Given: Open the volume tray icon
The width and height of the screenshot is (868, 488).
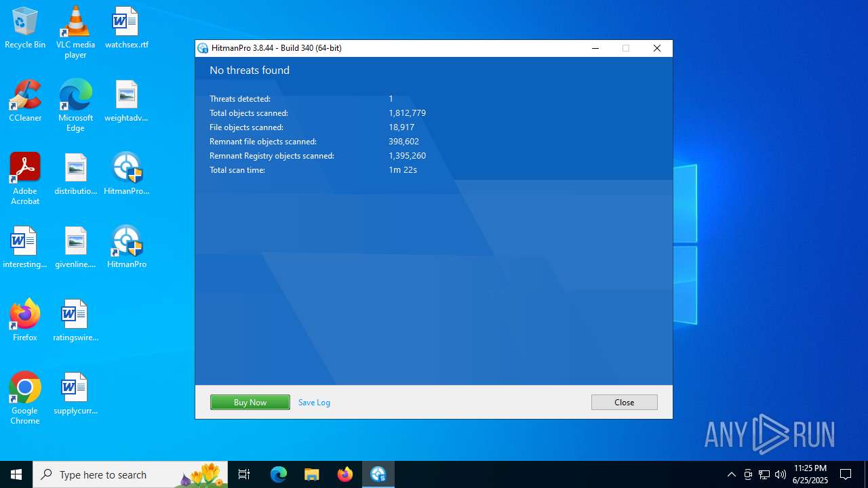Looking at the screenshot, I should pyautogui.click(x=781, y=474).
